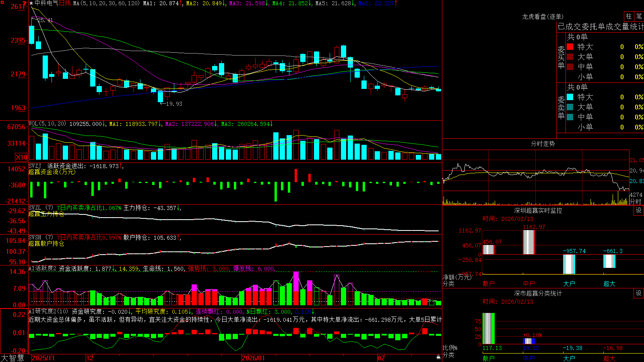Switch to 柱 bar view mode
This screenshot has height=362, width=644.
[x=629, y=16]
